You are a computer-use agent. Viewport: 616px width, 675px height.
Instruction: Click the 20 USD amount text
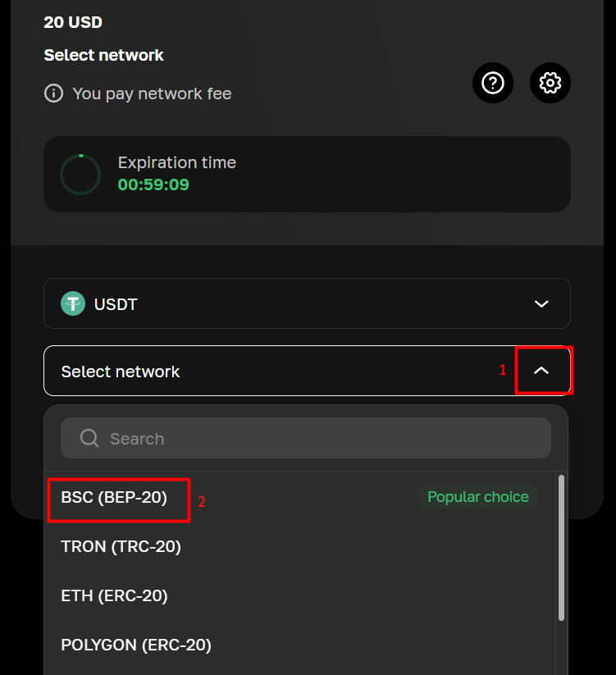73,22
